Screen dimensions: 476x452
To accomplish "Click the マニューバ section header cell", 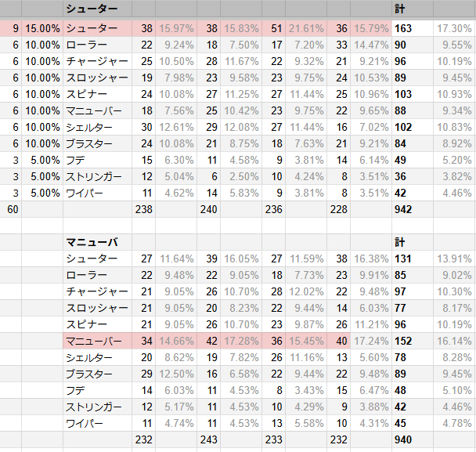I will tap(97, 242).
